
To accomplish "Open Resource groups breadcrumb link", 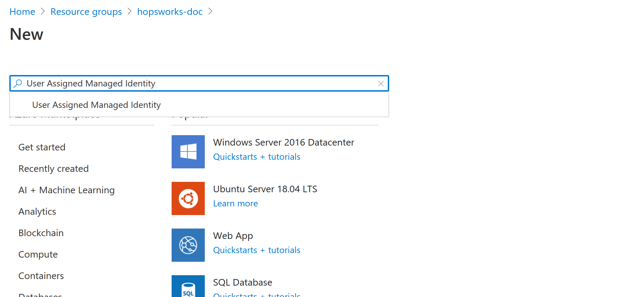I will tap(86, 12).
